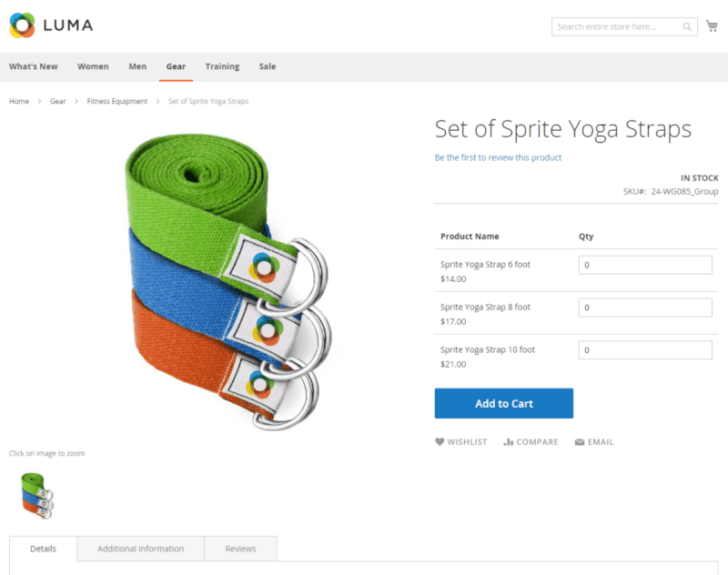728x575 pixels.
Task: Open the Additional Information tab
Action: click(x=140, y=549)
